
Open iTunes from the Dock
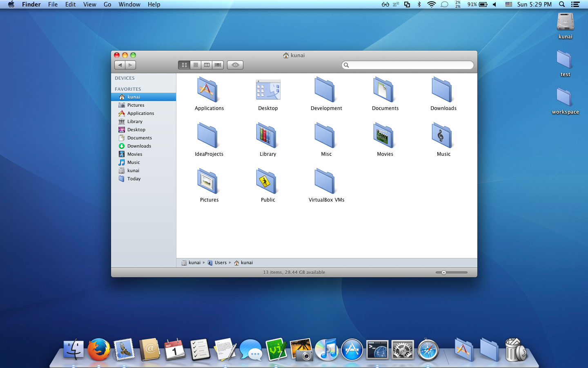coord(327,350)
